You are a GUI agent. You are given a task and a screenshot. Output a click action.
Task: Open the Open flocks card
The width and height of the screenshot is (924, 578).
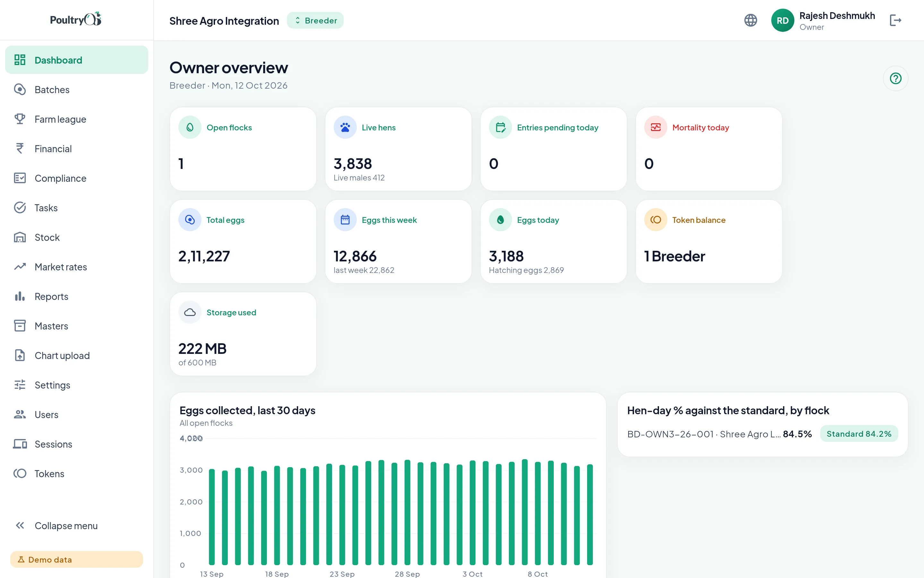[243, 149]
